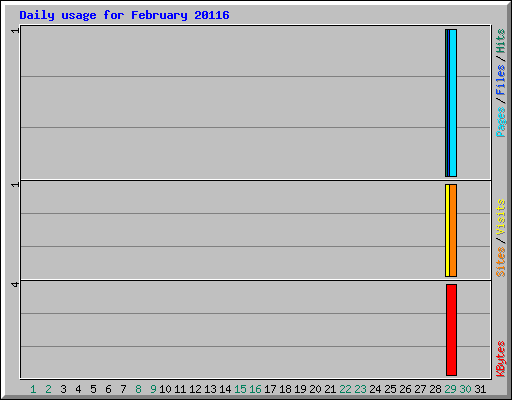Click day label 25 on the x-axis

pyautogui.click(x=390, y=389)
